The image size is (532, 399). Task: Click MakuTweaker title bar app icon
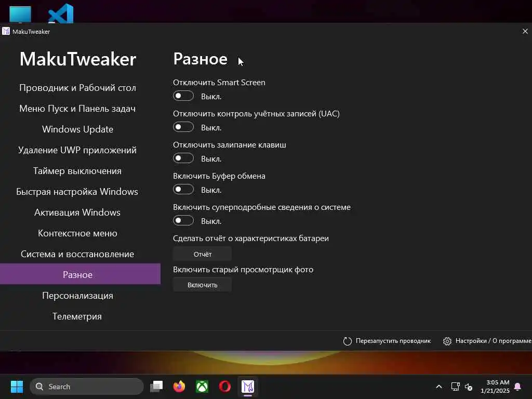[x=6, y=31]
